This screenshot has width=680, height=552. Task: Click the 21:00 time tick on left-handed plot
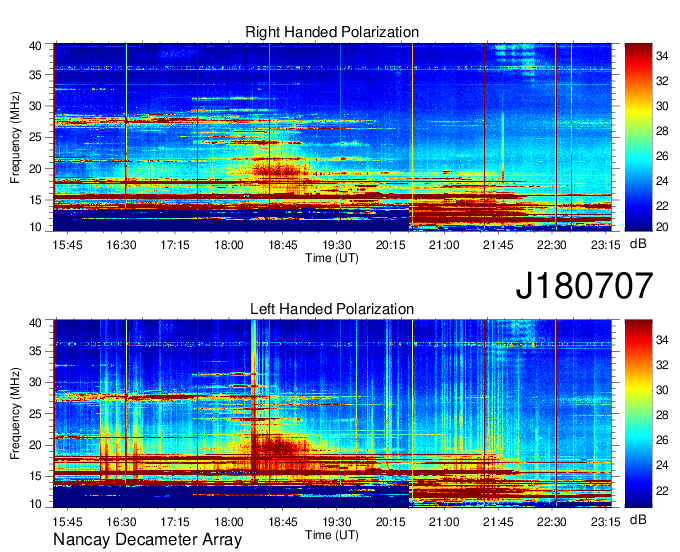coord(444,522)
